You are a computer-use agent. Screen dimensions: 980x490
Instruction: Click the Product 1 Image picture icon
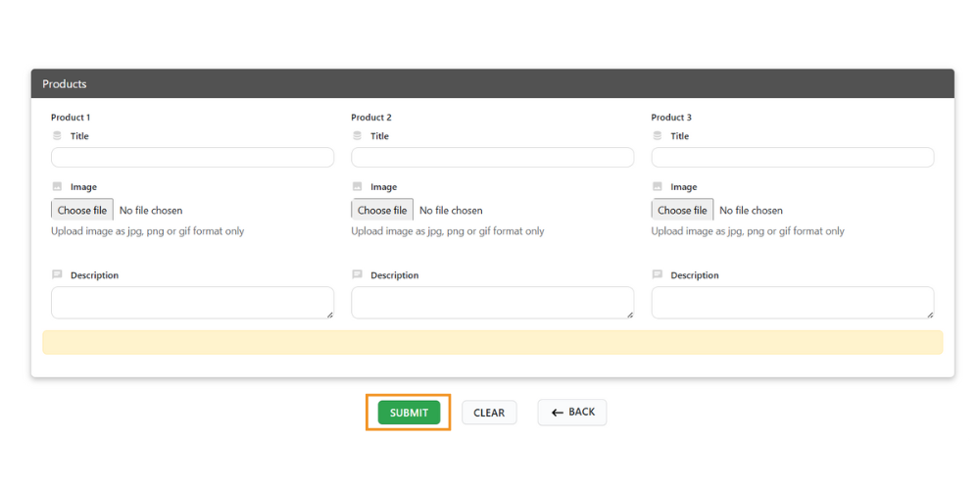[x=57, y=186]
